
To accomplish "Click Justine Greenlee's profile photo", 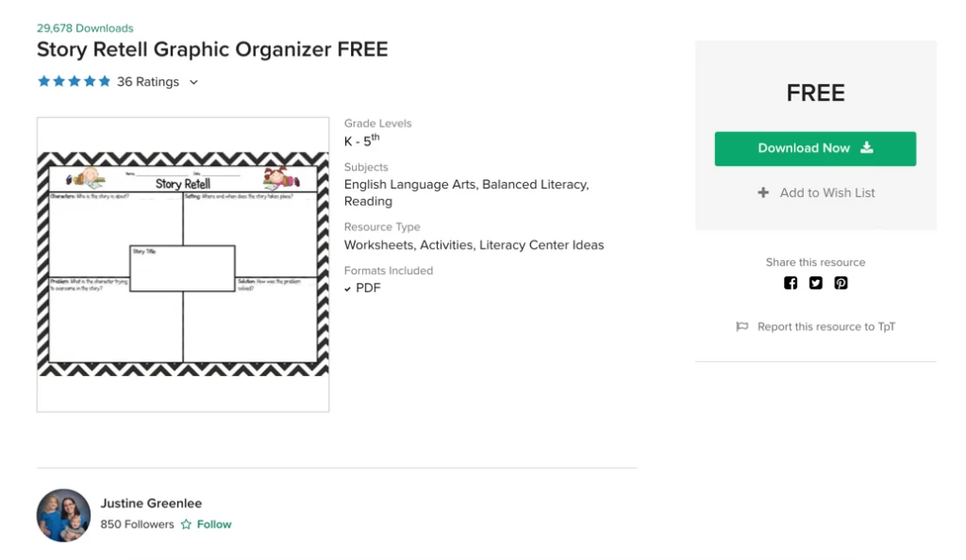I will 63,516.
